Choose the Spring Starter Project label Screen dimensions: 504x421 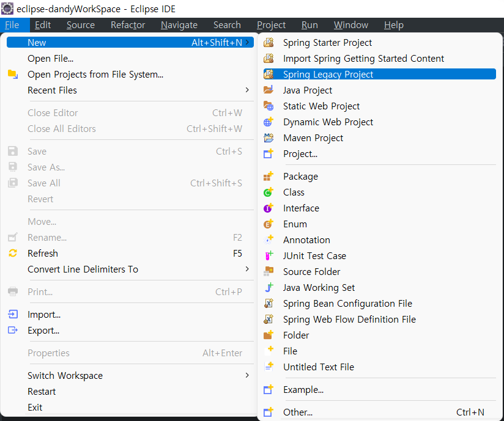[x=327, y=43]
